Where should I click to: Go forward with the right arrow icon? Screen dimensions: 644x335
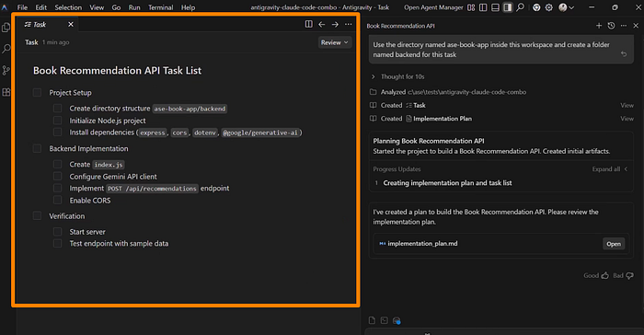[335, 25]
